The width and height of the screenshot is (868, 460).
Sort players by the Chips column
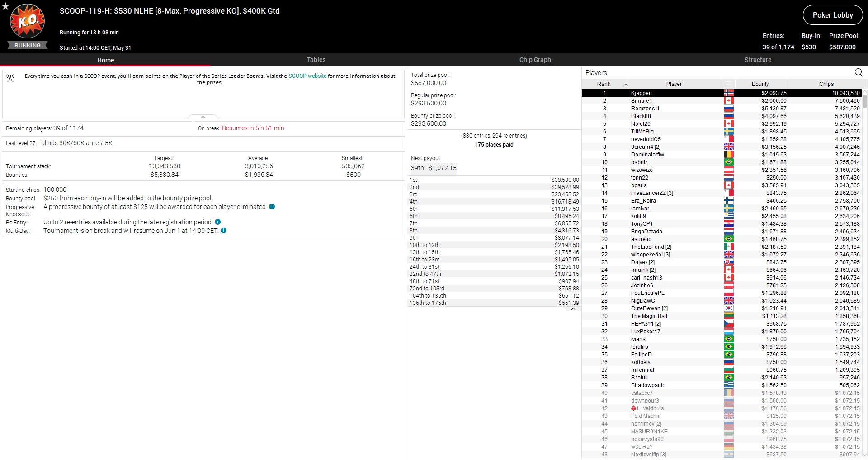pos(826,84)
